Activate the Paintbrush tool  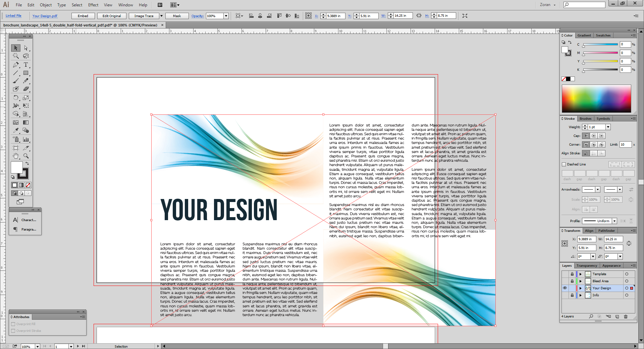pos(15,81)
